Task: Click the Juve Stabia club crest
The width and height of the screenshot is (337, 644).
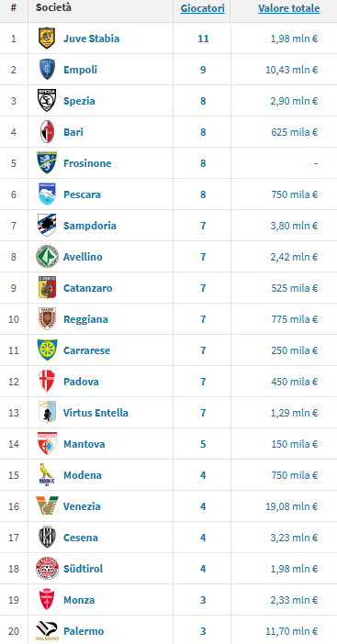Action: coord(47,39)
